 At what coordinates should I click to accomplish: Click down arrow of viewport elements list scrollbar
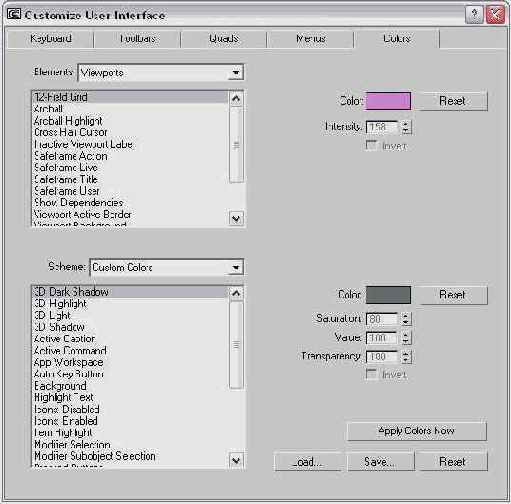pos(236,219)
